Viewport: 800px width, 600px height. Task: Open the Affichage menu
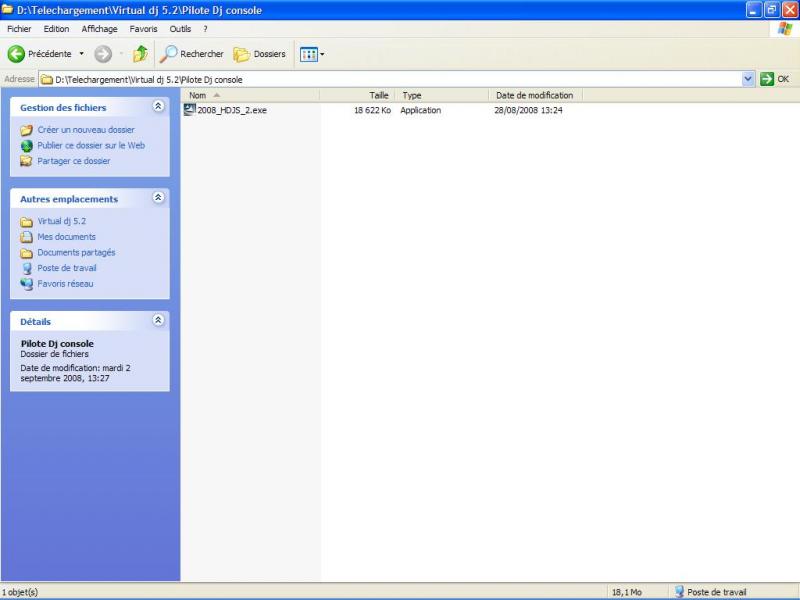click(x=99, y=29)
